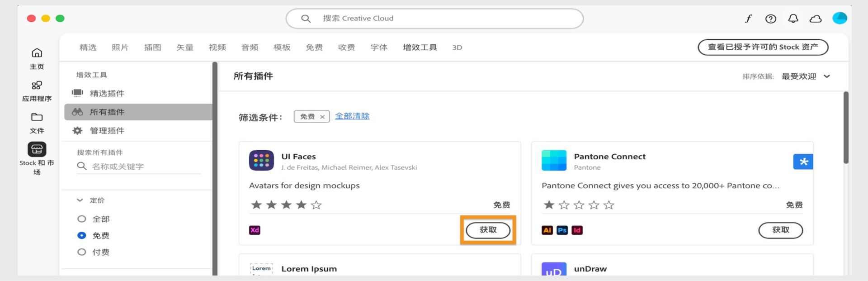The image size is (868, 281).
Task: Click 获取 button for Pantone Connect
Action: (x=780, y=230)
